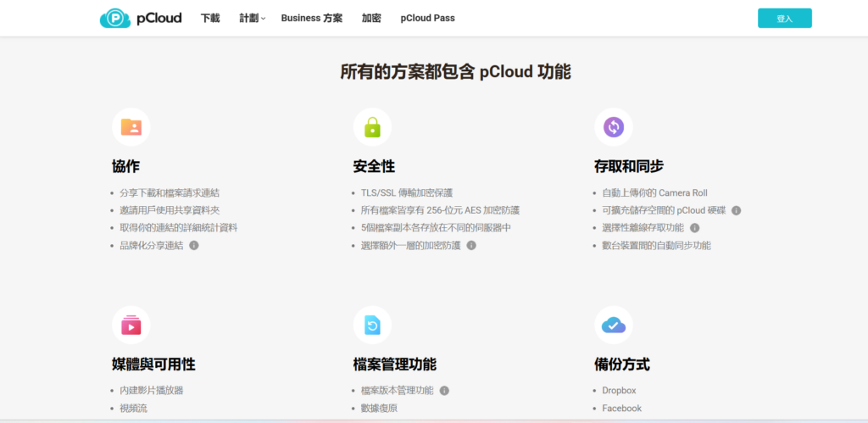The width and height of the screenshot is (868, 423).
Task: Open pCloud Pass from the navigation
Action: [x=427, y=19]
